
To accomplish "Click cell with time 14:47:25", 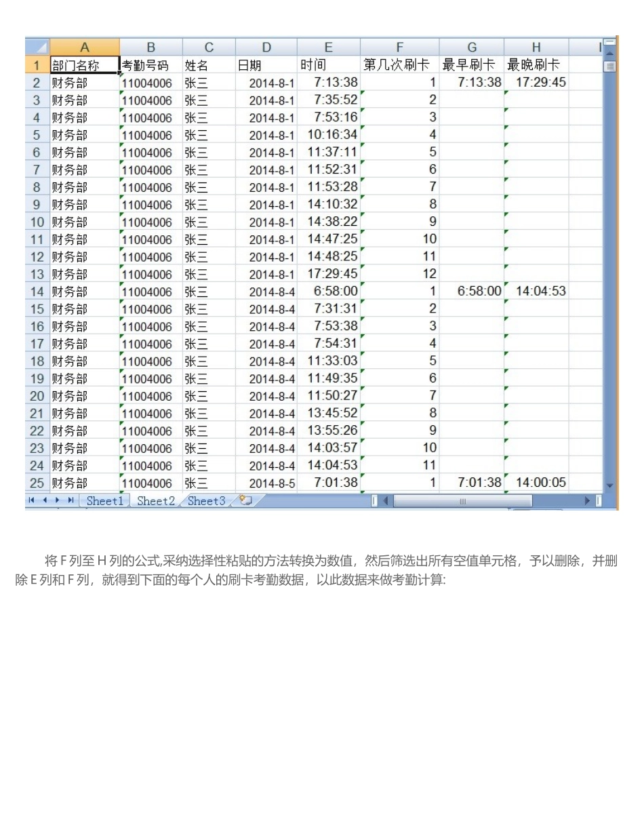I will click(x=329, y=239).
